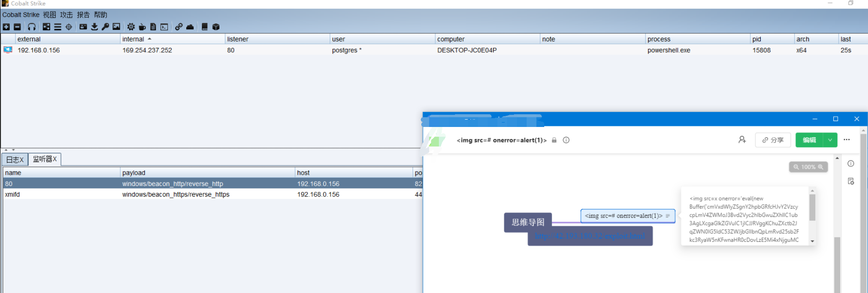Click the process column header
Viewport: 868px width, 293px height.
[698, 39]
